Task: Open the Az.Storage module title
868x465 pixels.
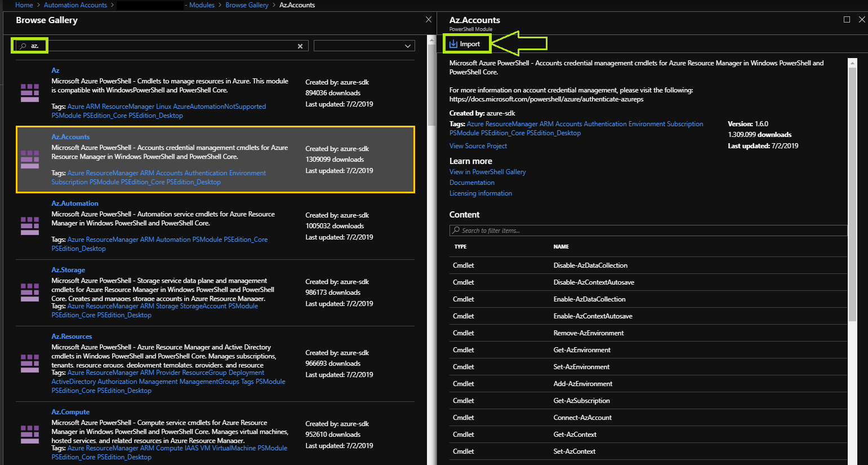Action: tap(68, 270)
